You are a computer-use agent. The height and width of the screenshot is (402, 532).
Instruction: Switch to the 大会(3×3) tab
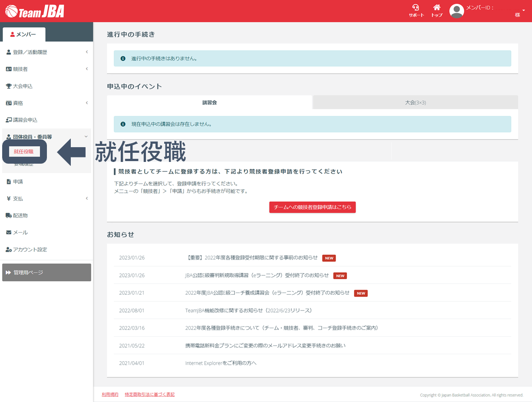point(415,102)
